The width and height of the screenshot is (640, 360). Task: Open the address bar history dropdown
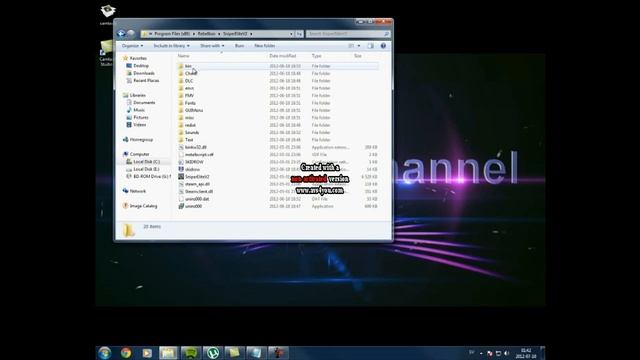291,34
